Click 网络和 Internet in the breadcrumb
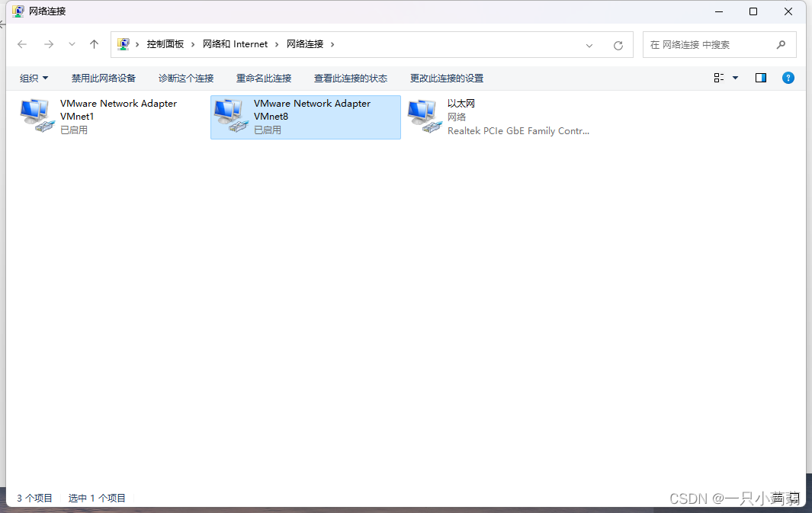 pos(235,44)
